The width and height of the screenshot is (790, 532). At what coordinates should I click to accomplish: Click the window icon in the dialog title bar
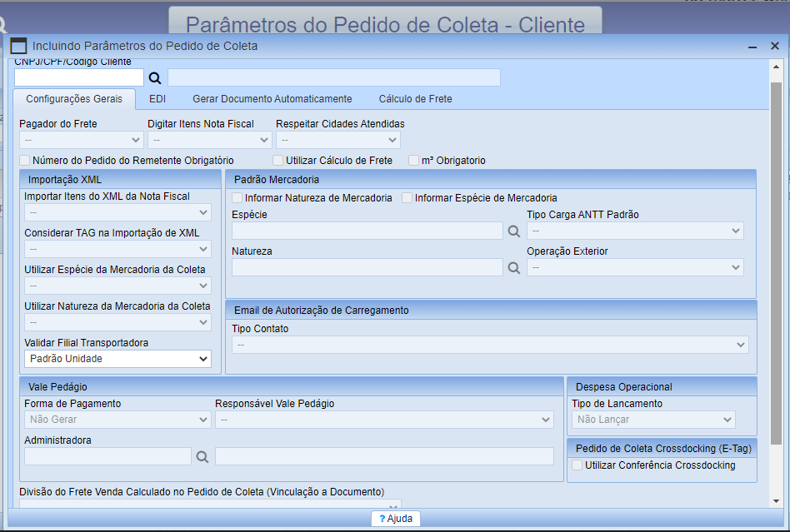tap(18, 46)
